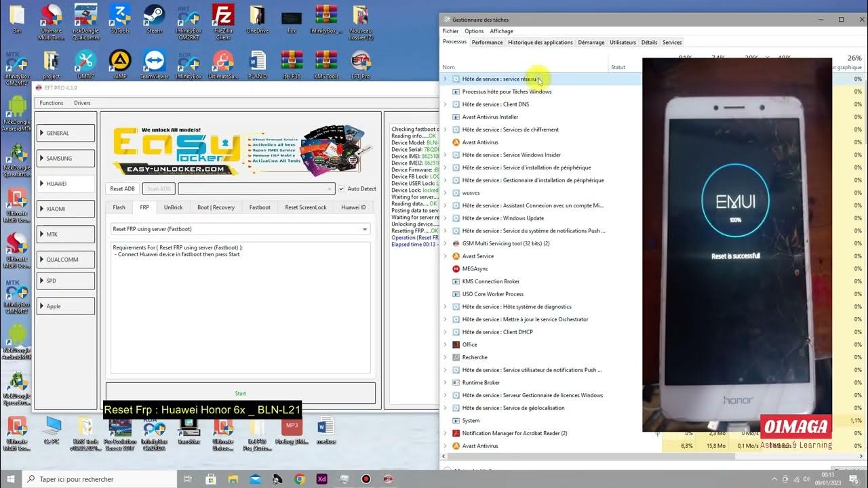Open Google Chrome from the taskbar

299,479
